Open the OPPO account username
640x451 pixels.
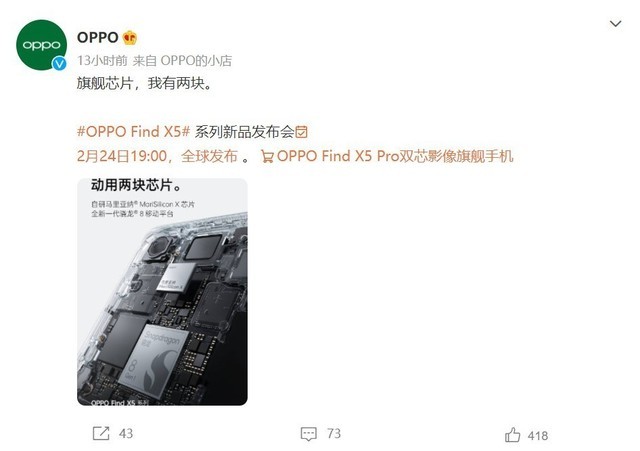pos(98,38)
